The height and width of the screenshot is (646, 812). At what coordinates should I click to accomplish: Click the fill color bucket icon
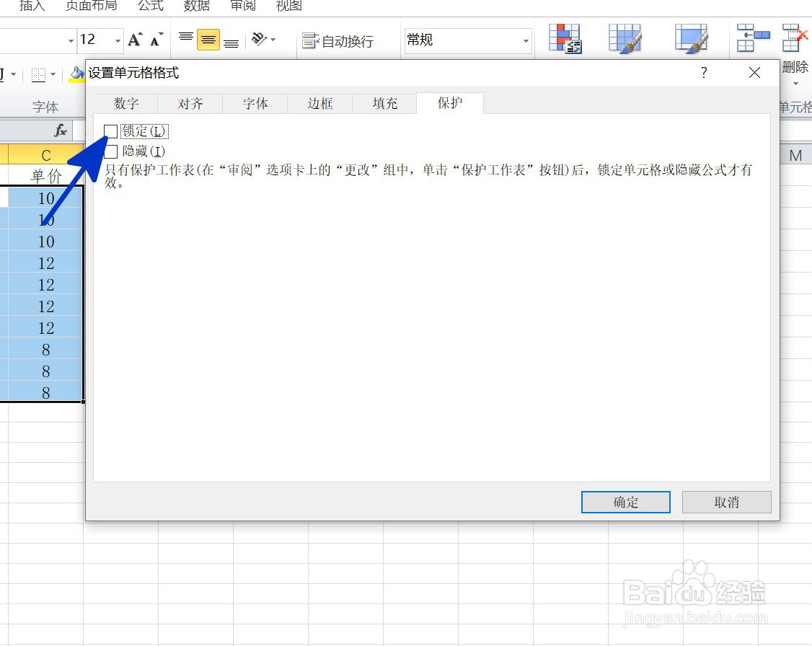[x=76, y=75]
